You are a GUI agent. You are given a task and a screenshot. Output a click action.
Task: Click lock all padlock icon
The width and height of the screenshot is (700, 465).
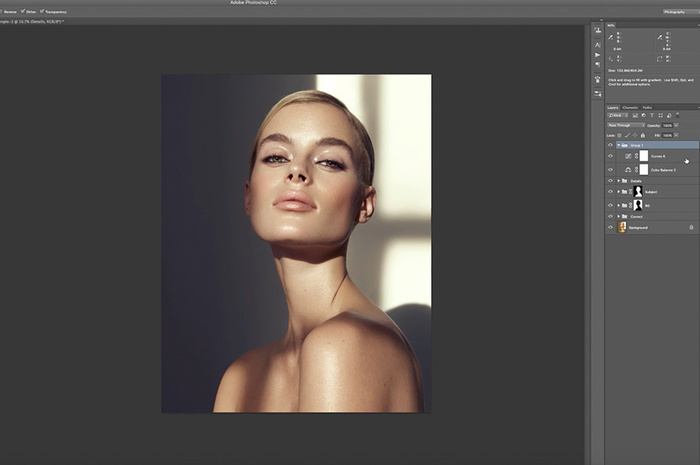point(643,135)
